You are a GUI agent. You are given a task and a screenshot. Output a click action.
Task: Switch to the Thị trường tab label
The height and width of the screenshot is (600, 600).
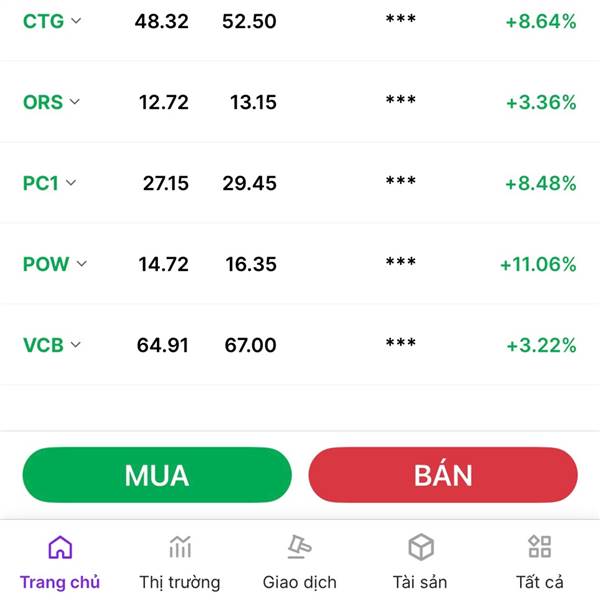point(180,582)
